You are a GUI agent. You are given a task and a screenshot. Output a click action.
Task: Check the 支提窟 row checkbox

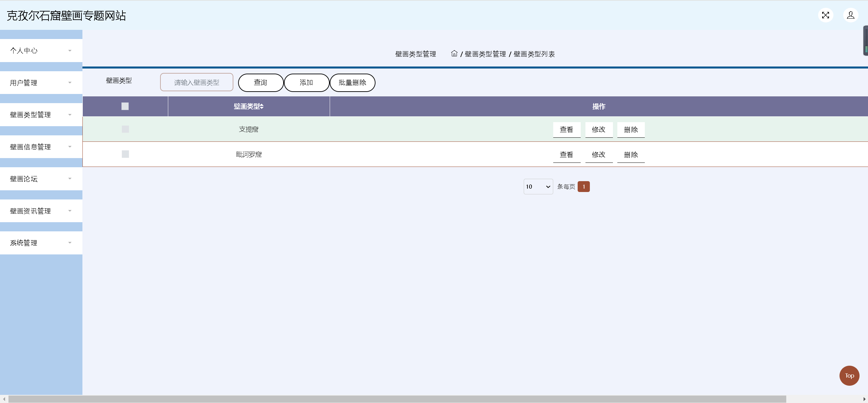click(125, 129)
